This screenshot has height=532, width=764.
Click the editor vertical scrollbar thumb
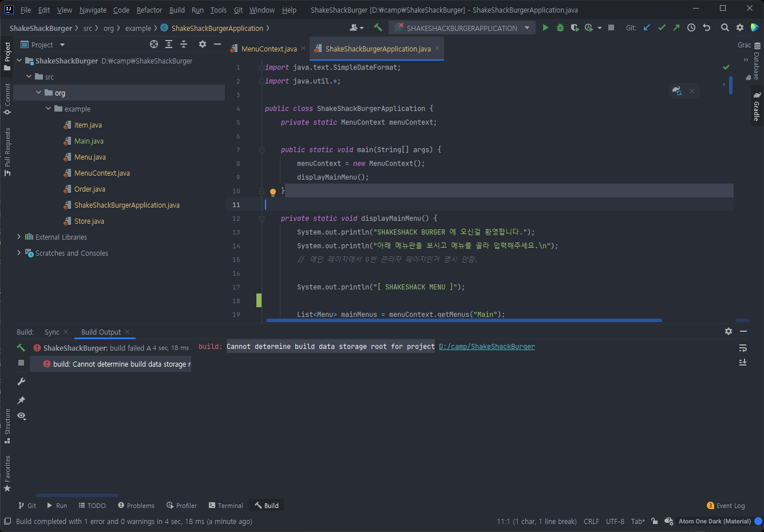tap(731, 85)
